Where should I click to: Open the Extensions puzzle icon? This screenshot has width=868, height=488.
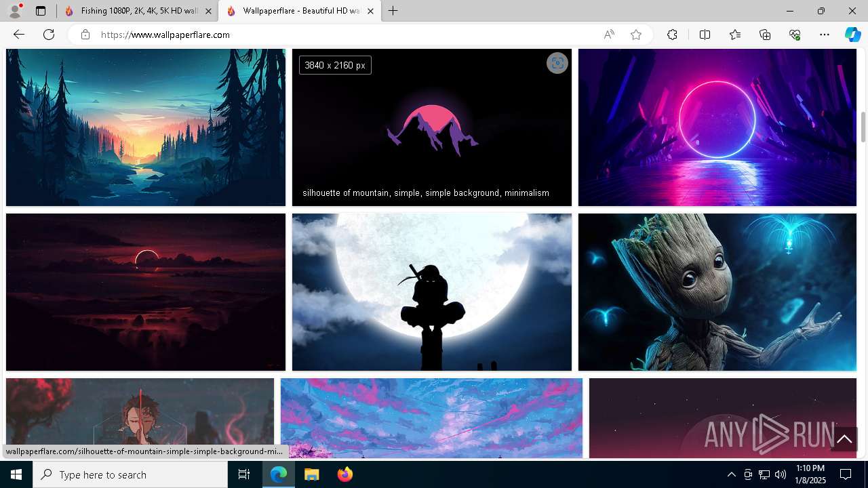672,35
